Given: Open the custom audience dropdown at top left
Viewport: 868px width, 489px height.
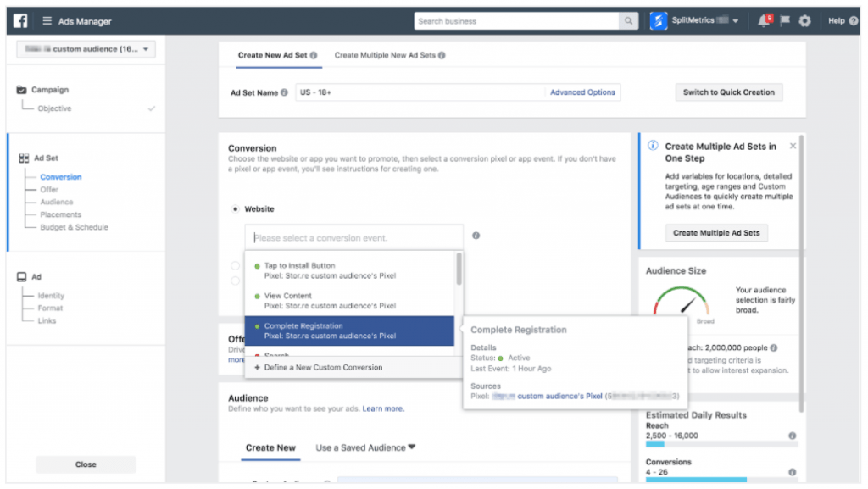Looking at the screenshot, I should (85, 49).
